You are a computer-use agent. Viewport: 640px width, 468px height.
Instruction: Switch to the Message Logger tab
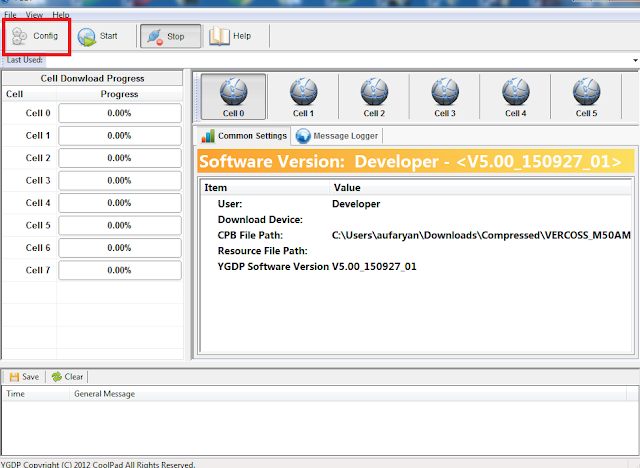[337, 136]
